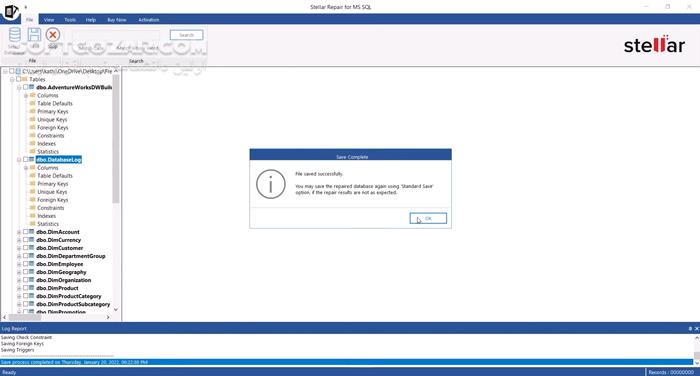The width and height of the screenshot is (700, 376).
Task: Click tree panel scroll down arrow
Action: (x=116, y=309)
